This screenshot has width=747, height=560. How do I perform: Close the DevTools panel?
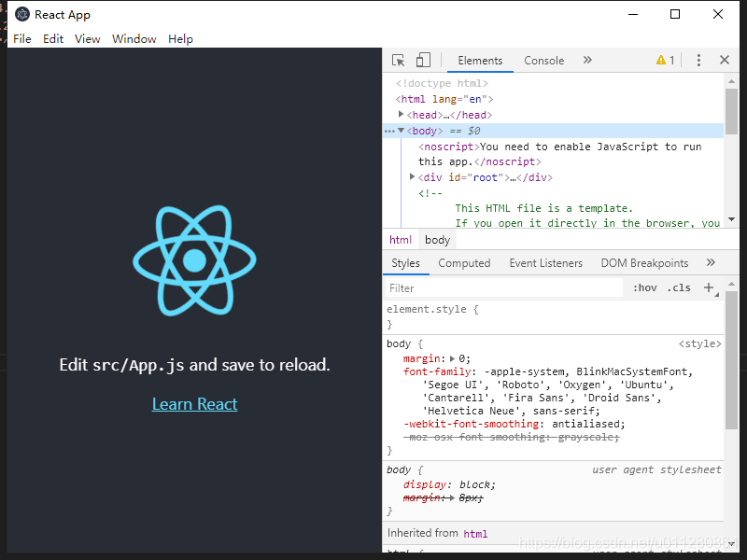click(725, 60)
